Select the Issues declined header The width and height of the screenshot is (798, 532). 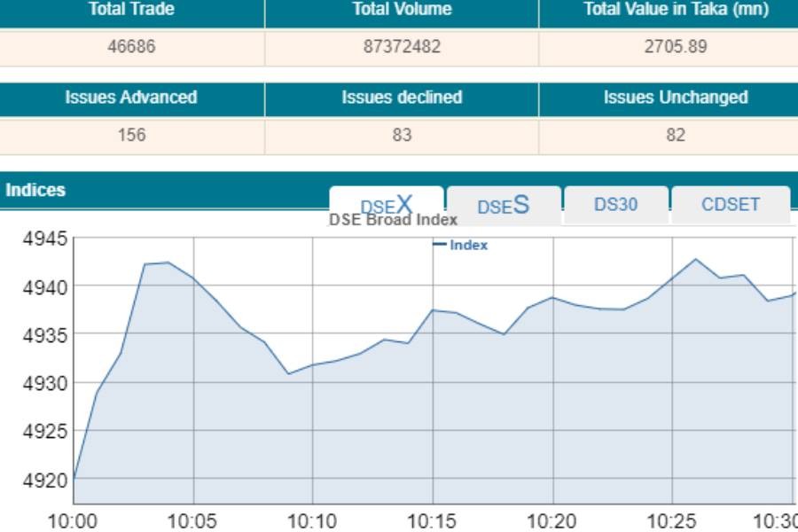point(402,98)
